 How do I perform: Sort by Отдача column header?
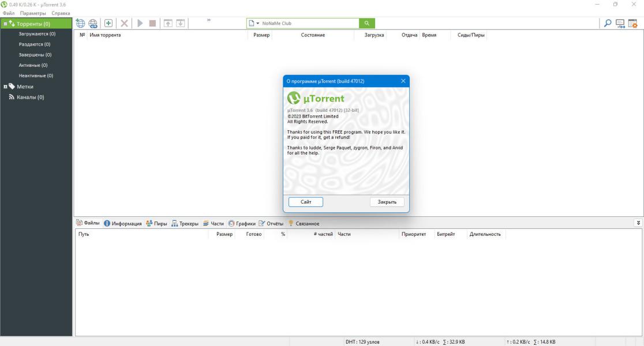click(409, 35)
